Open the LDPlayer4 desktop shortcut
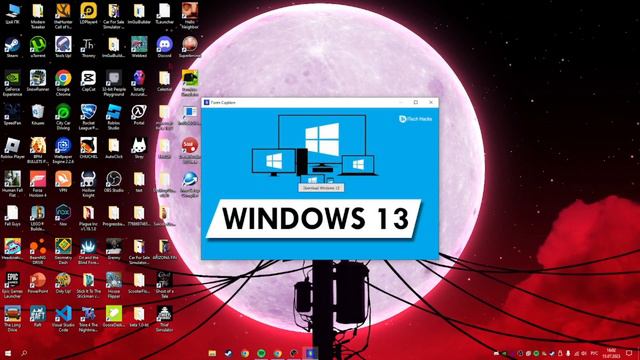The image size is (640, 360). (x=88, y=14)
